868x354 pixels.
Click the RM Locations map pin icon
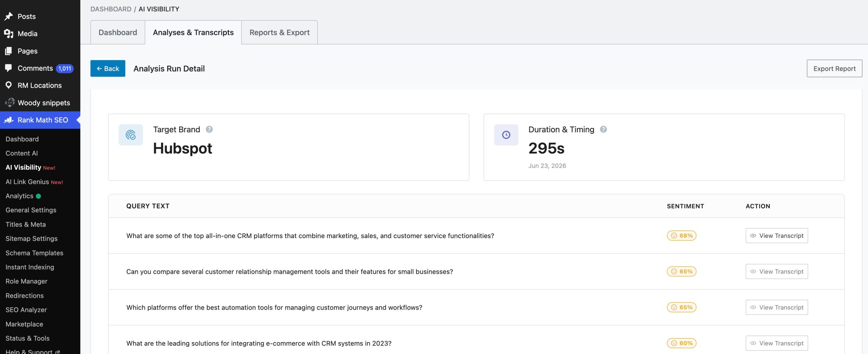8,85
